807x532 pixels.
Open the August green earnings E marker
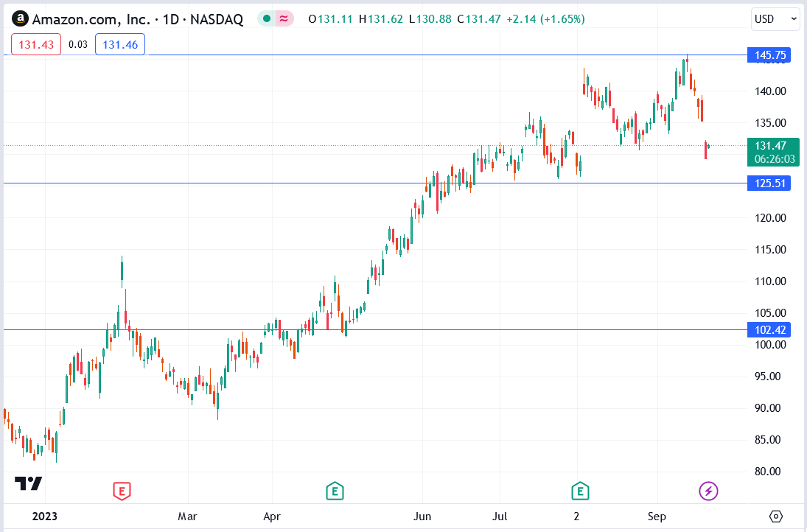pos(580,491)
